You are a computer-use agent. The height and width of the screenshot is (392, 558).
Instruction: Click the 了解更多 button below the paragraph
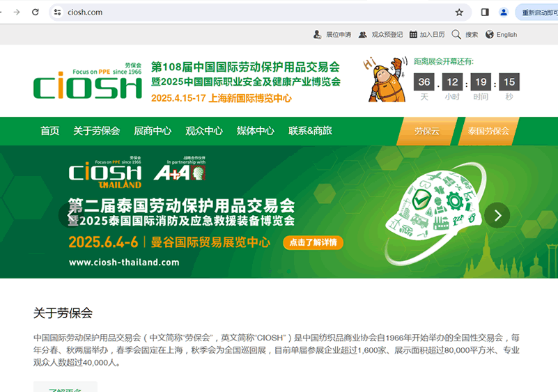[65, 388]
